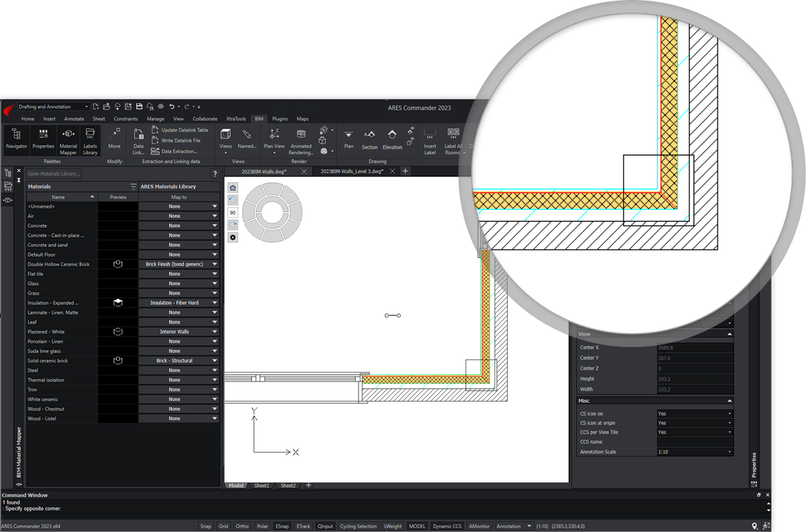Click the Named views icon

(x=247, y=139)
